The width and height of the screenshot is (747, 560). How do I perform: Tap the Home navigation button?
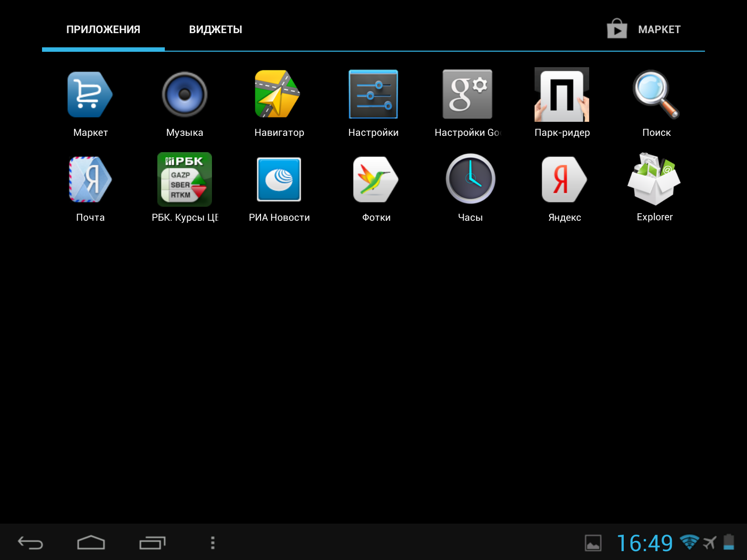(x=91, y=543)
